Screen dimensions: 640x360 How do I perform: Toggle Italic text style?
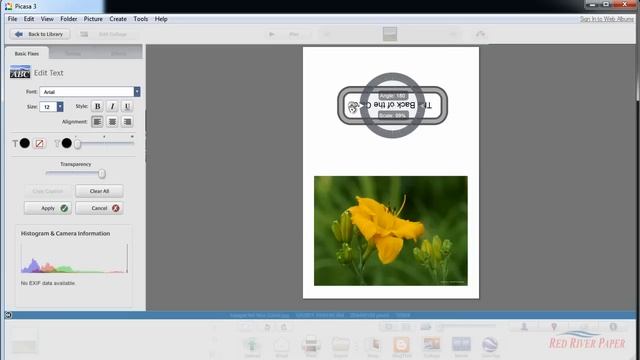(112, 107)
